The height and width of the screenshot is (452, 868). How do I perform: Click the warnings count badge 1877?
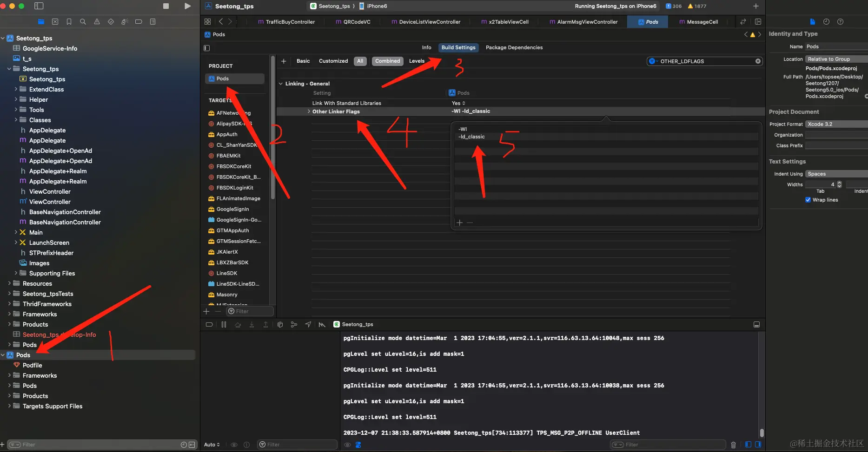point(697,6)
